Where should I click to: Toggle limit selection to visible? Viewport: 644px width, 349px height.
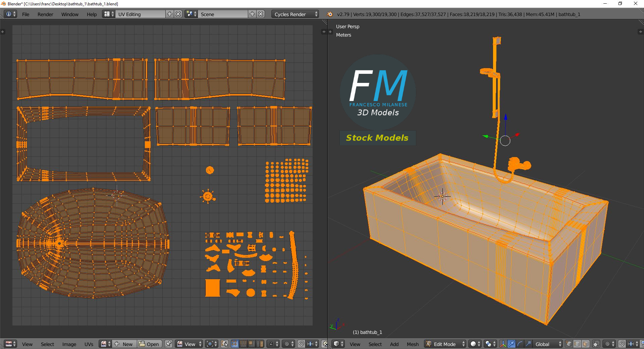(x=596, y=344)
